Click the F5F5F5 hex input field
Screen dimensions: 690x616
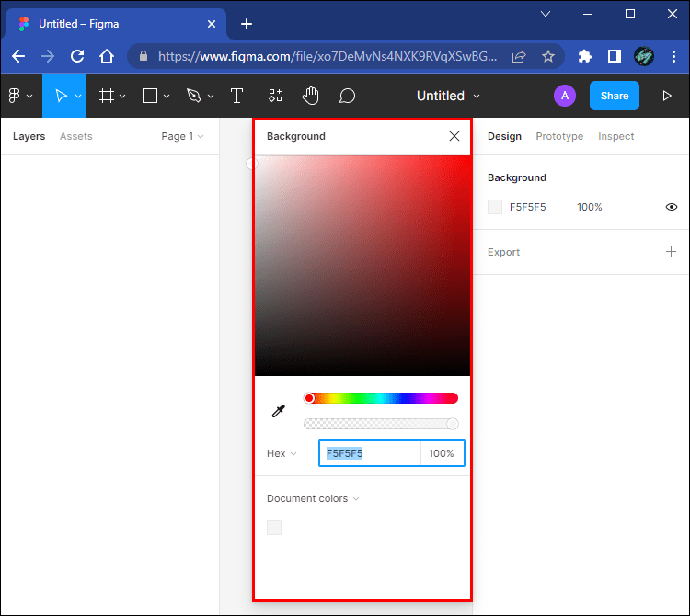click(x=370, y=453)
